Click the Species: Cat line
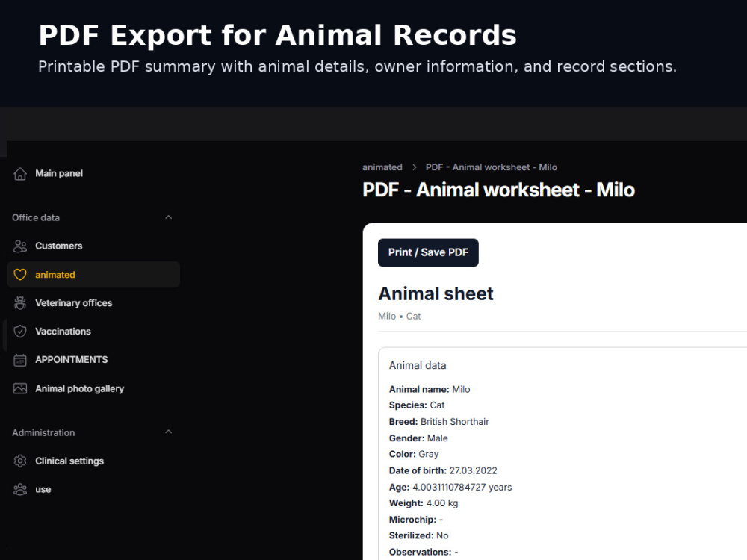The width and height of the screenshot is (747, 560). [x=416, y=405]
